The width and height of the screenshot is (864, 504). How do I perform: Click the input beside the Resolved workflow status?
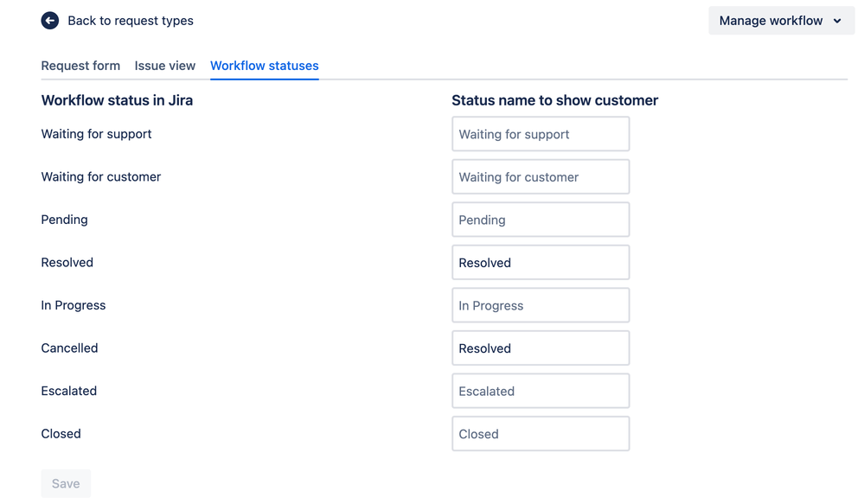point(541,263)
